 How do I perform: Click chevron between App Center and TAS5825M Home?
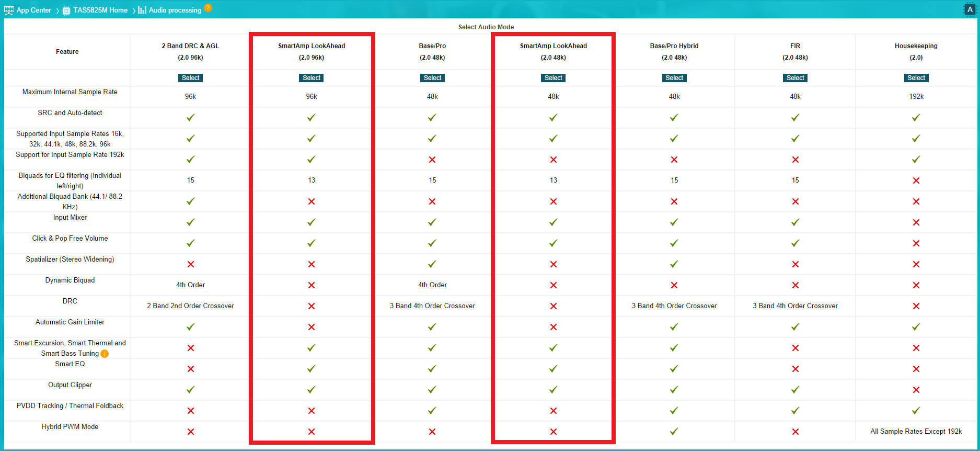coord(57,11)
